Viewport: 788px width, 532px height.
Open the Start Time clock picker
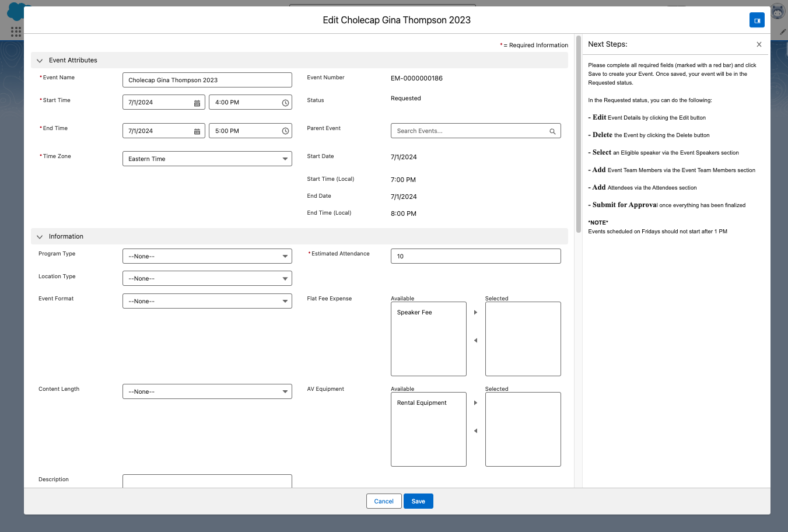(285, 103)
